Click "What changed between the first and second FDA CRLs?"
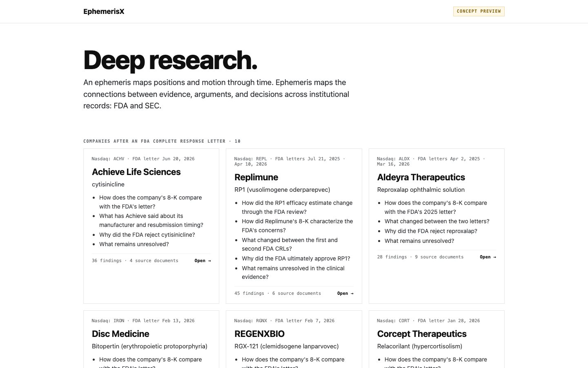The image size is (588, 368). pos(290,245)
